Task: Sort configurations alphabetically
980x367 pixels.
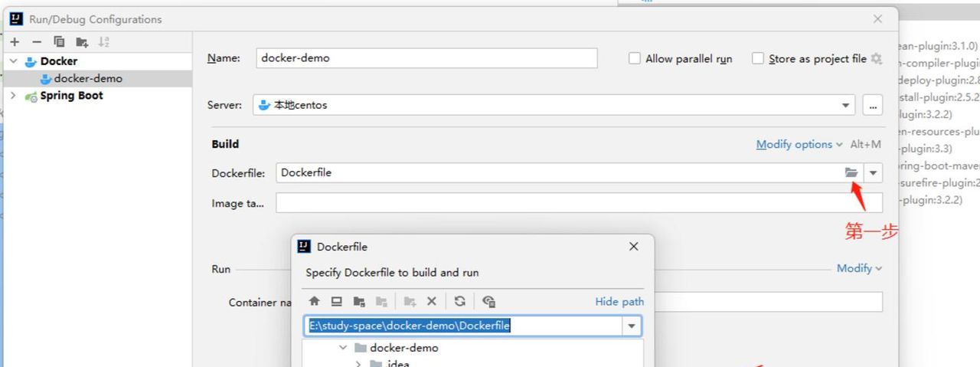Action: tap(104, 42)
